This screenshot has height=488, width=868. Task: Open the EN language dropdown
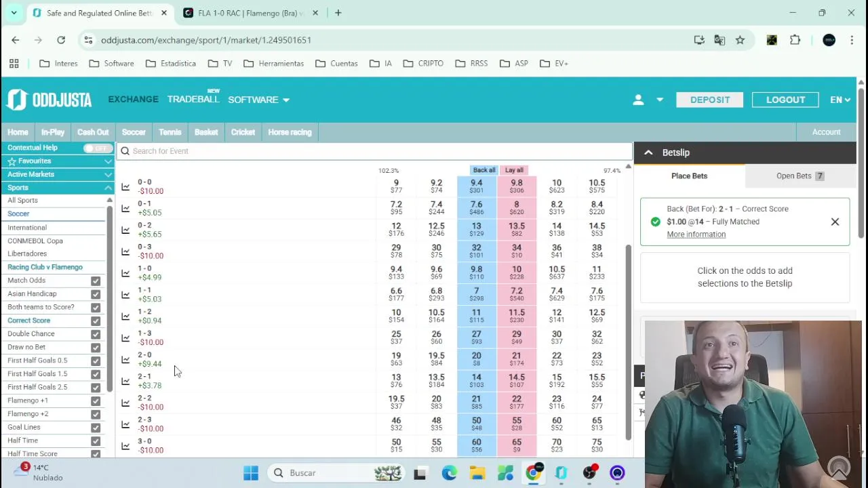point(840,100)
